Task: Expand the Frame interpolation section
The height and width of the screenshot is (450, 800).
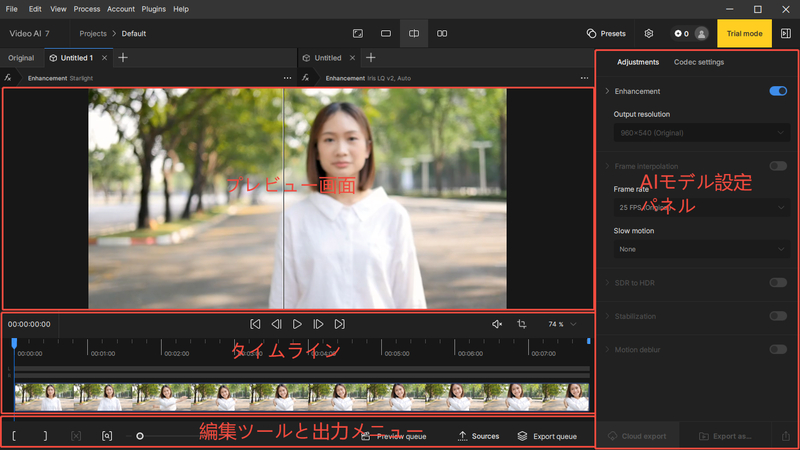Action: (607, 166)
